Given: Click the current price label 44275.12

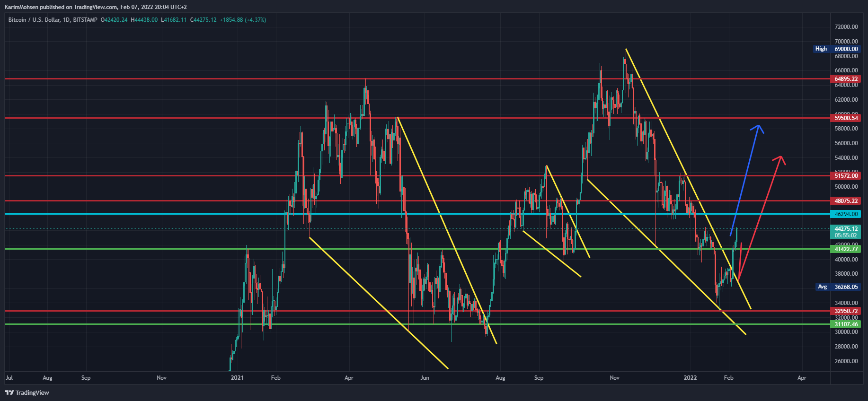Looking at the screenshot, I should [x=846, y=229].
